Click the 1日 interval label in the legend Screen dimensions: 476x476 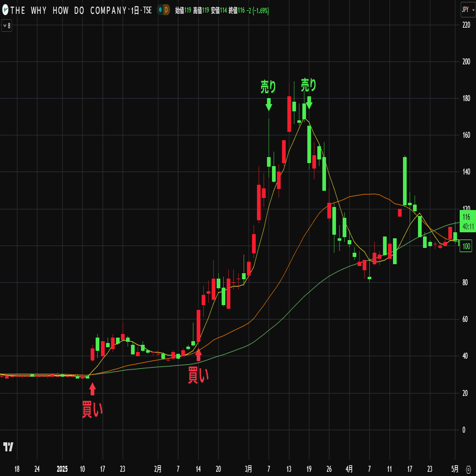pyautogui.click(x=135, y=11)
